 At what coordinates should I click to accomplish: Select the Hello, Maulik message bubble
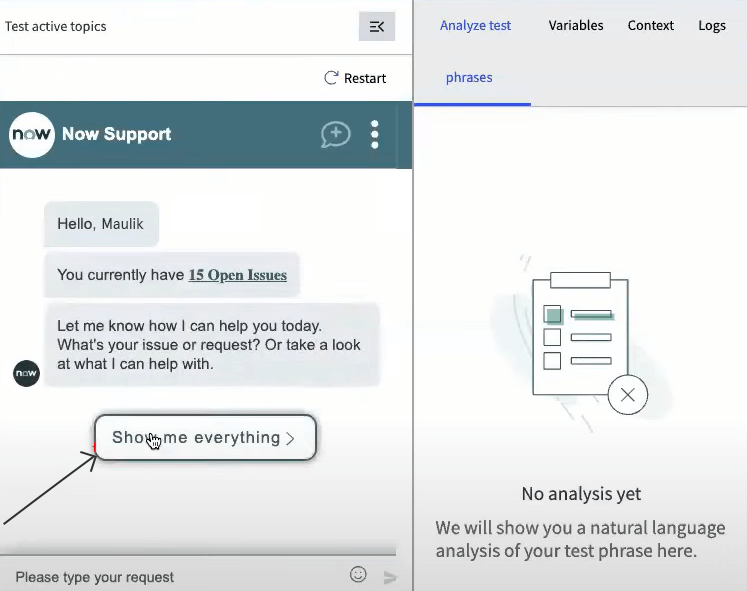pyautogui.click(x=101, y=224)
